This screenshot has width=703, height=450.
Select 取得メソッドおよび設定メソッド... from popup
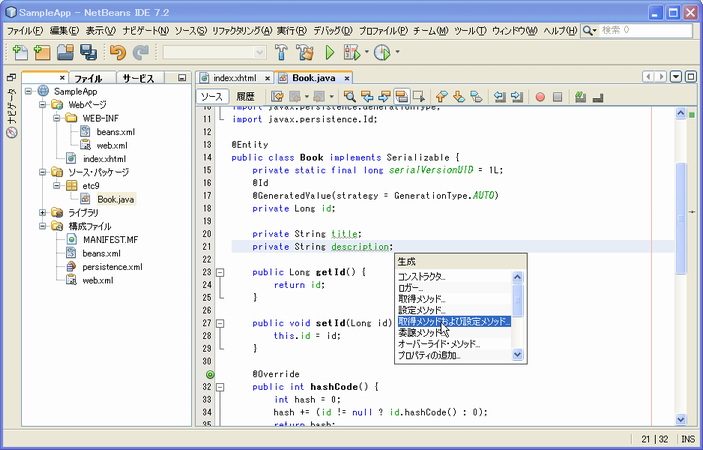(x=453, y=321)
